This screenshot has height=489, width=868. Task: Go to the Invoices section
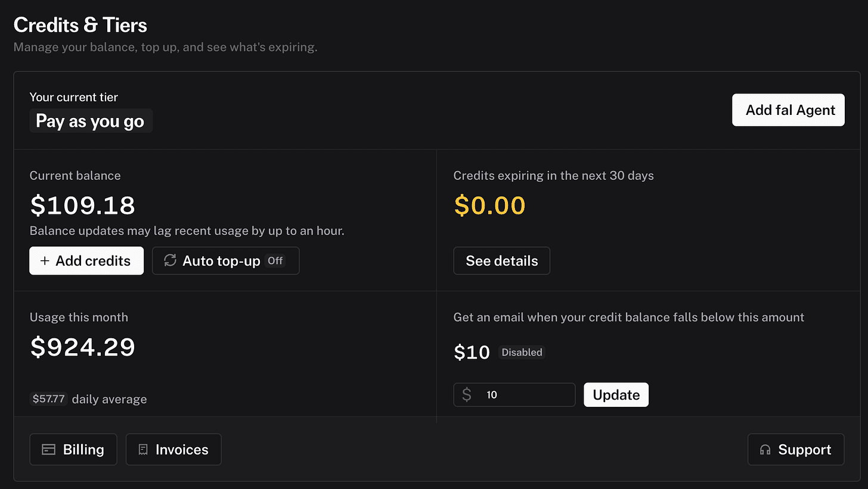pyautogui.click(x=173, y=450)
